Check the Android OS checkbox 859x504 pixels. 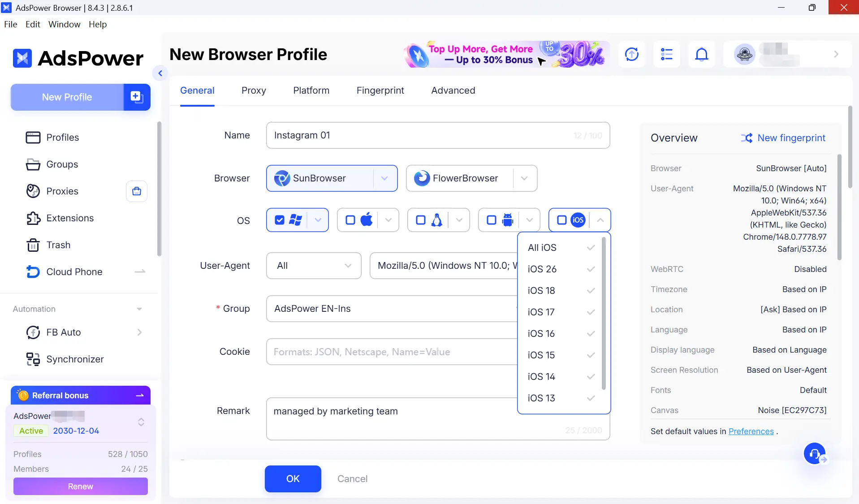coord(492,220)
